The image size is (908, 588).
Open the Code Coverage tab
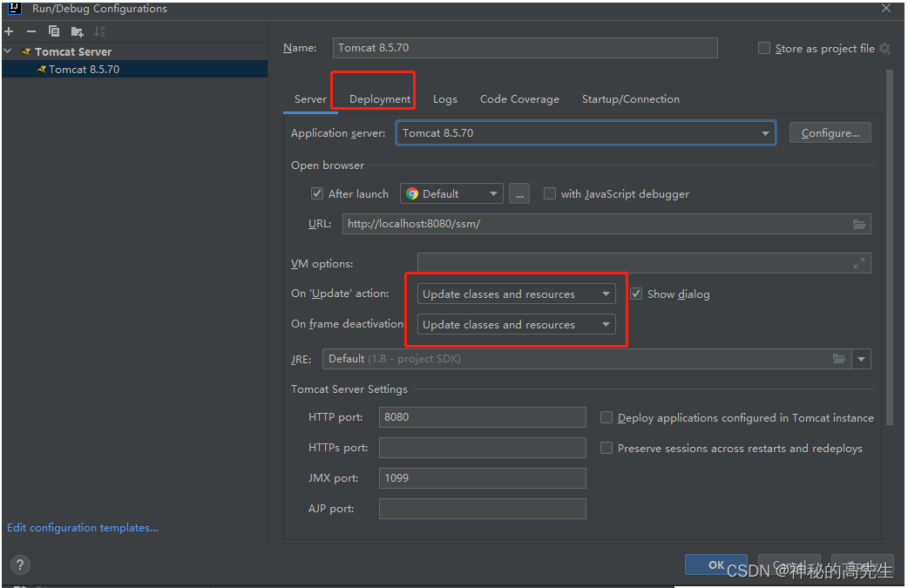(x=519, y=99)
